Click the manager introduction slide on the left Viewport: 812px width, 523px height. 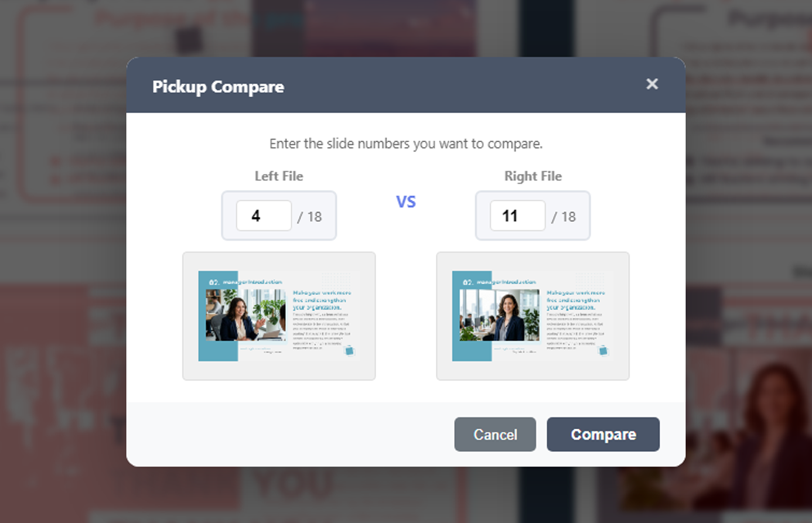(279, 316)
